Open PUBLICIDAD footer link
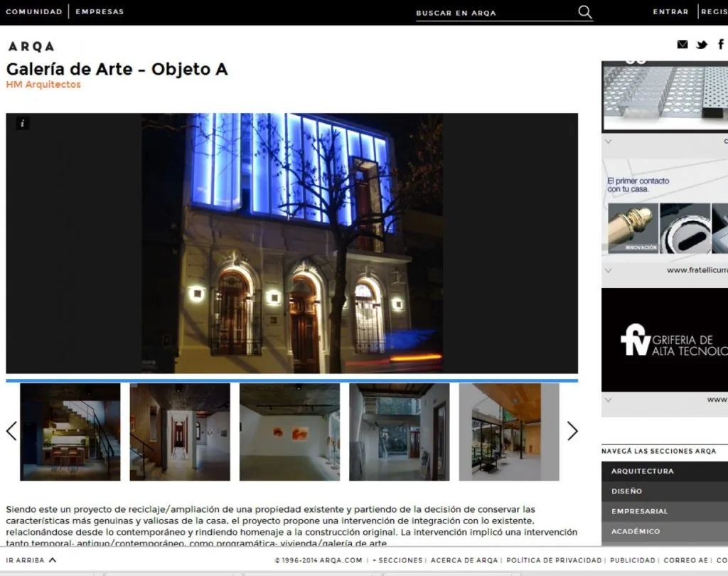The width and height of the screenshot is (728, 576). 632,560
